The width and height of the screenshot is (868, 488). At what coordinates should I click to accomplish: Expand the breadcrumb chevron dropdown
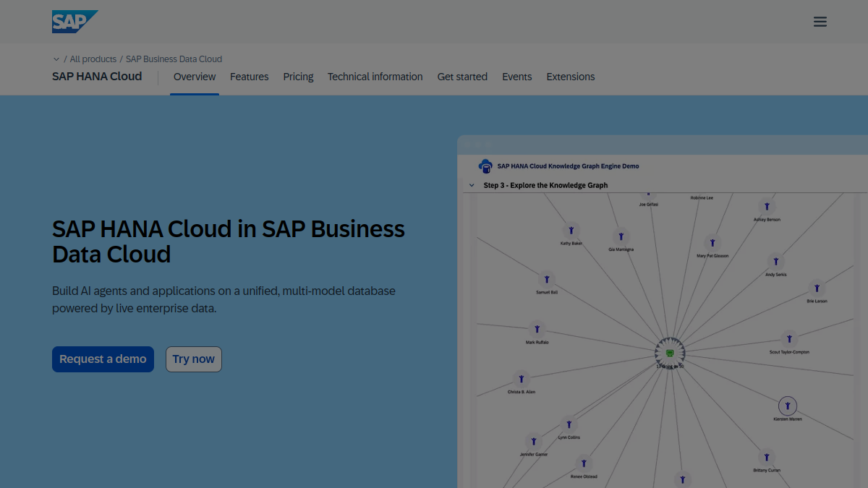(x=56, y=59)
